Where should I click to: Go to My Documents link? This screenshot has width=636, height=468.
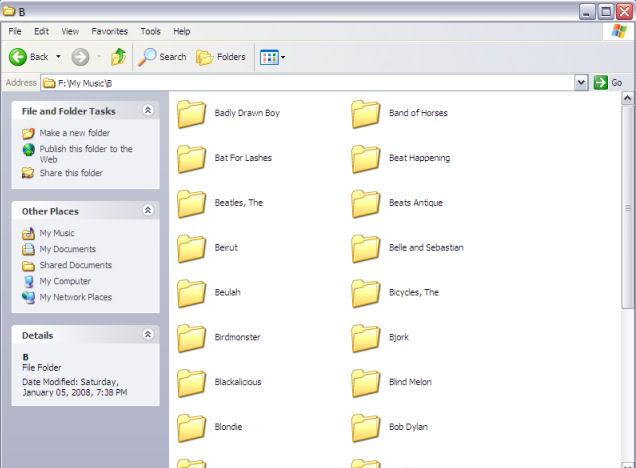68,249
